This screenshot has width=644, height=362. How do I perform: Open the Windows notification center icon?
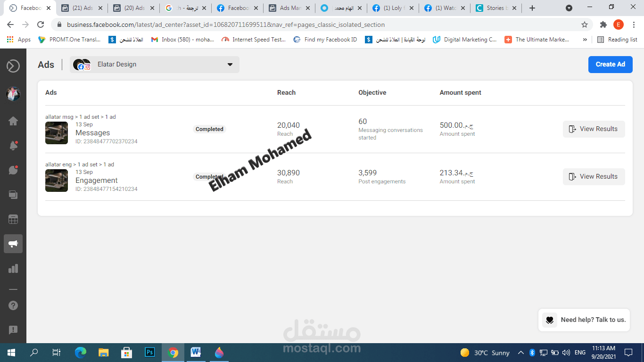point(628,353)
